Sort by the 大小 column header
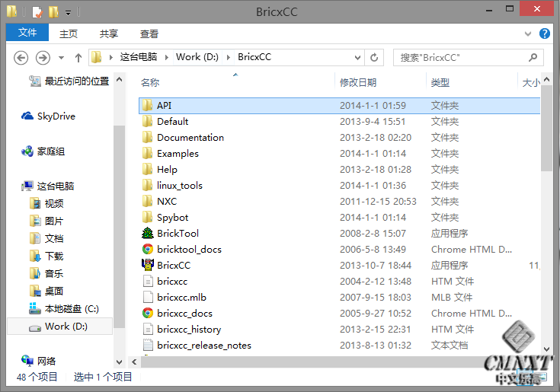Viewport: 560px width, 392px height. (531, 83)
